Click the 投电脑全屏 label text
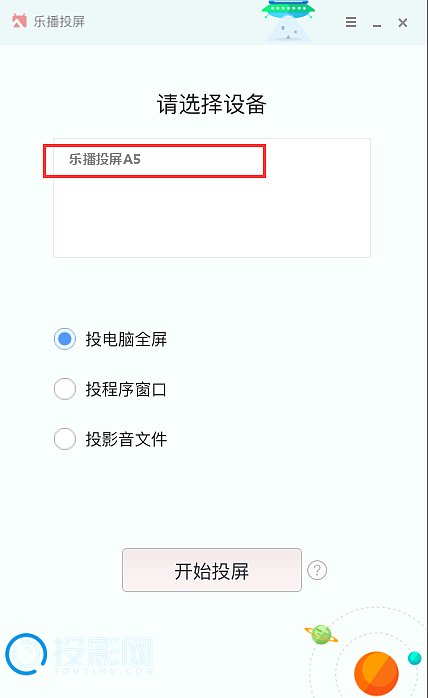The width and height of the screenshot is (428, 698). tap(126, 340)
